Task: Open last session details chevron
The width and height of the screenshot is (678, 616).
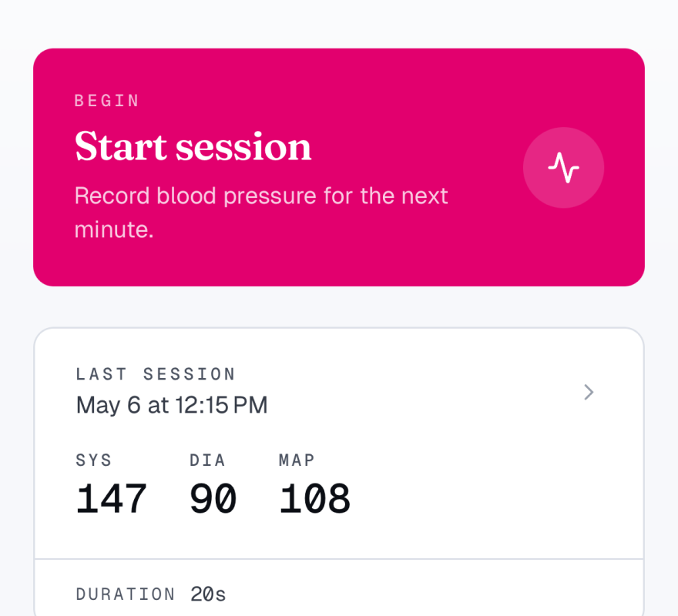Action: click(x=589, y=392)
